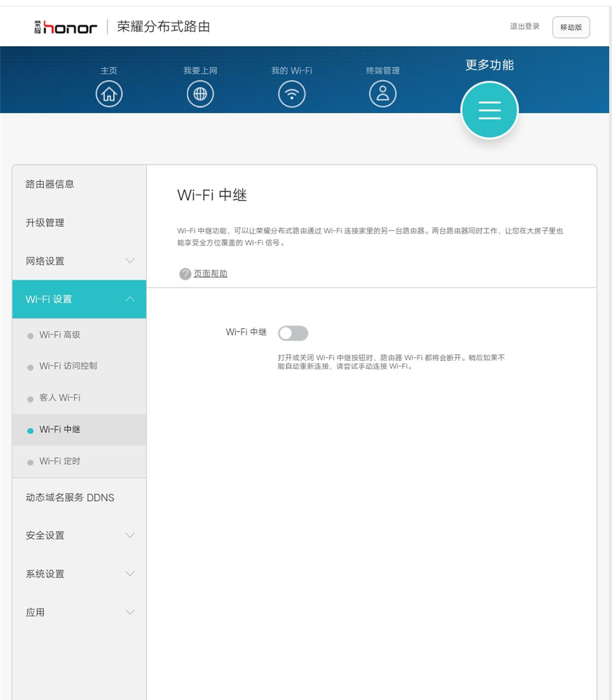This screenshot has width=612, height=700.
Task: Click the Honor logo in header
Action: pos(66,27)
